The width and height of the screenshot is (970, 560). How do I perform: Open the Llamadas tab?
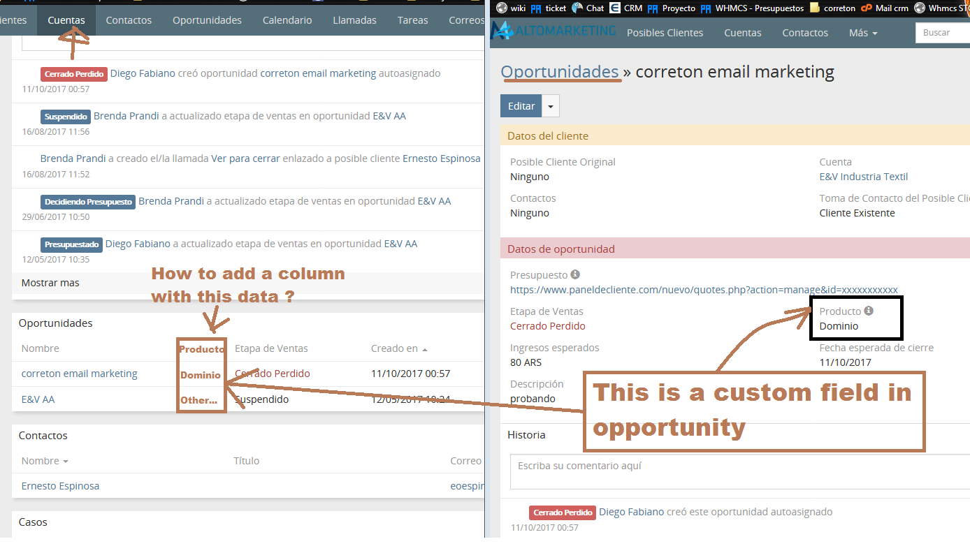click(354, 20)
